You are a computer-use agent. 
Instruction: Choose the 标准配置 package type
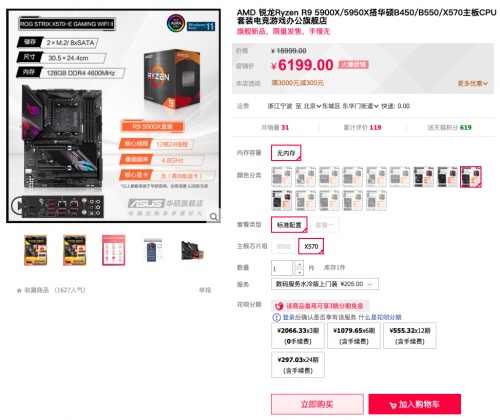coord(289,225)
